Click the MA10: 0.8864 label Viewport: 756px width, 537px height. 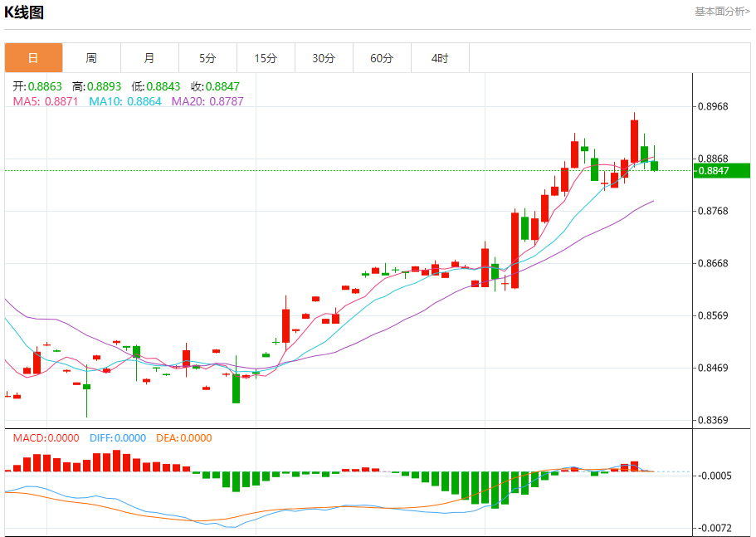(124, 101)
